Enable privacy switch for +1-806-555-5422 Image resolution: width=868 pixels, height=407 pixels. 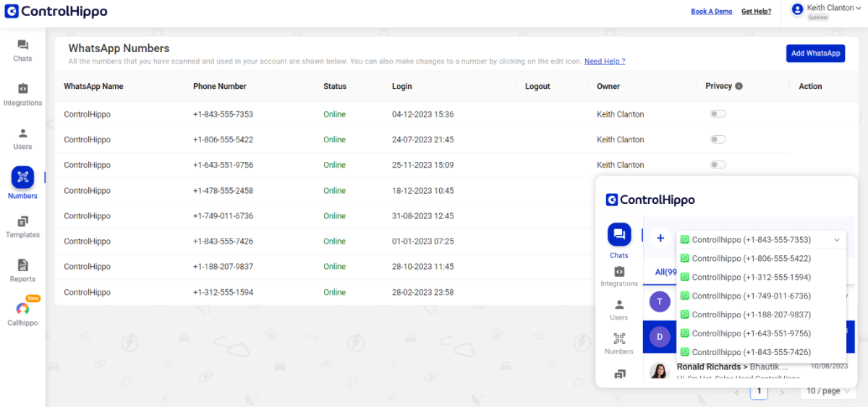coord(718,140)
